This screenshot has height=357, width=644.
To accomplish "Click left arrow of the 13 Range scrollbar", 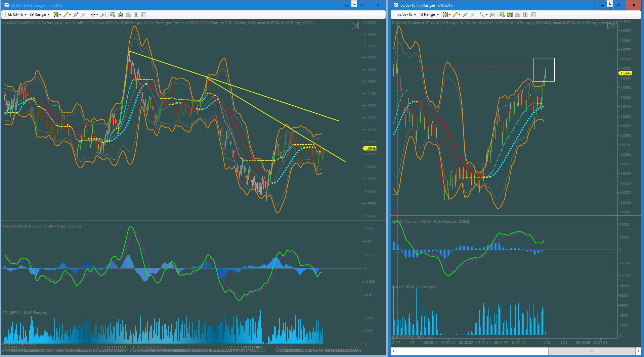I will pyautogui.click(x=394, y=351).
